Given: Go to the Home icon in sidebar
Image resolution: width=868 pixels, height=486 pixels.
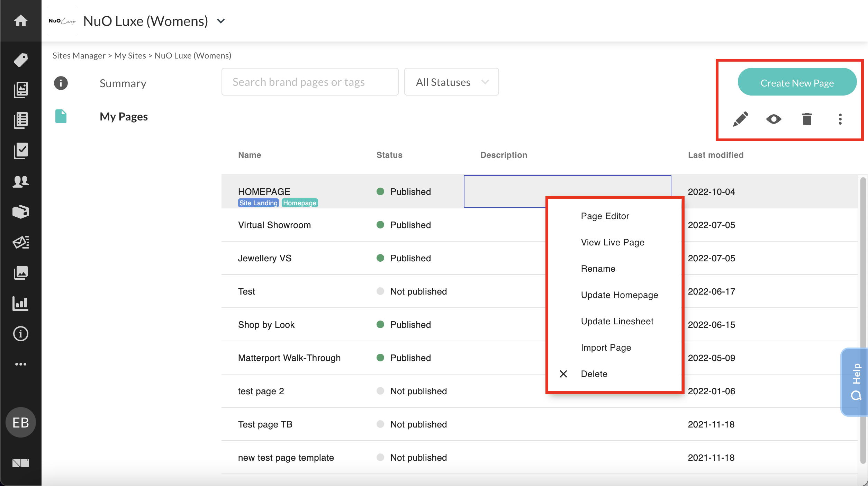Looking at the screenshot, I should (x=21, y=21).
